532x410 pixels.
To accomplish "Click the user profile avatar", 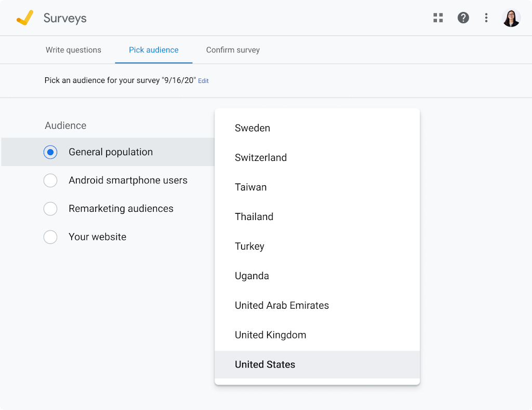I will click(x=511, y=18).
